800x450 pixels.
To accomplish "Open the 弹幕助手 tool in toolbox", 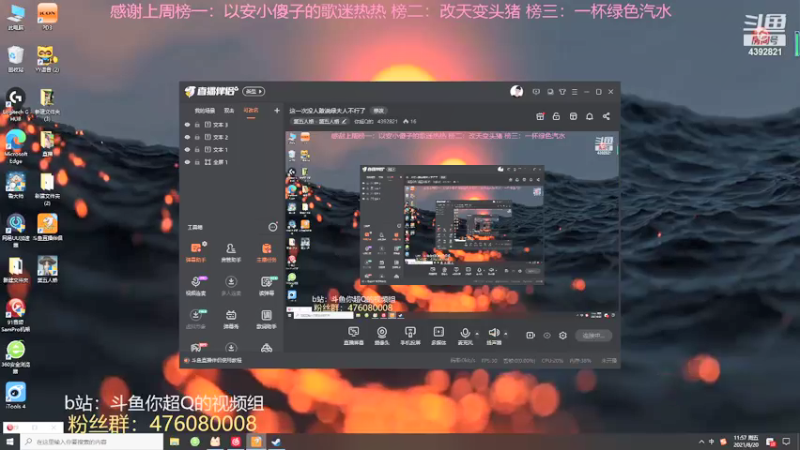I will pos(195,252).
